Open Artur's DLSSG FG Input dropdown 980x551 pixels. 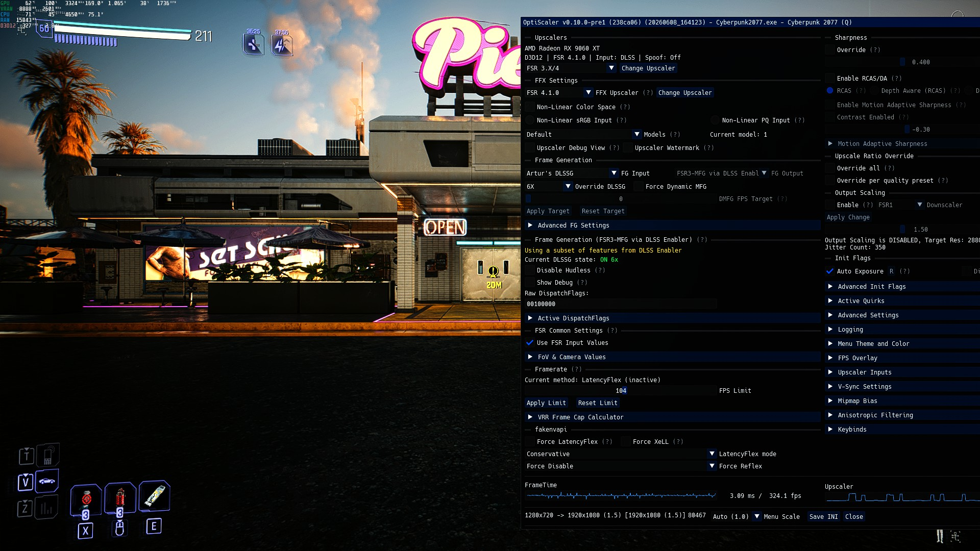[x=572, y=173]
